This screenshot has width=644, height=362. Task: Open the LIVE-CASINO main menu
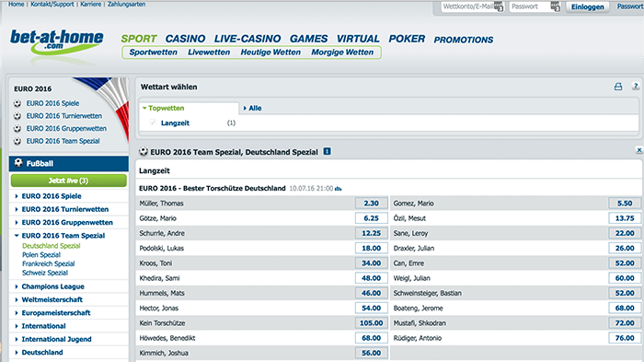tap(247, 39)
